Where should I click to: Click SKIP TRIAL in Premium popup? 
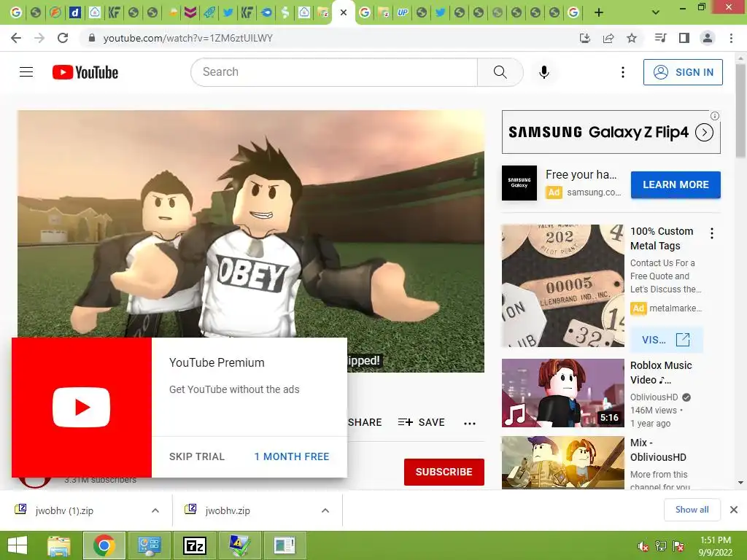pyautogui.click(x=197, y=456)
